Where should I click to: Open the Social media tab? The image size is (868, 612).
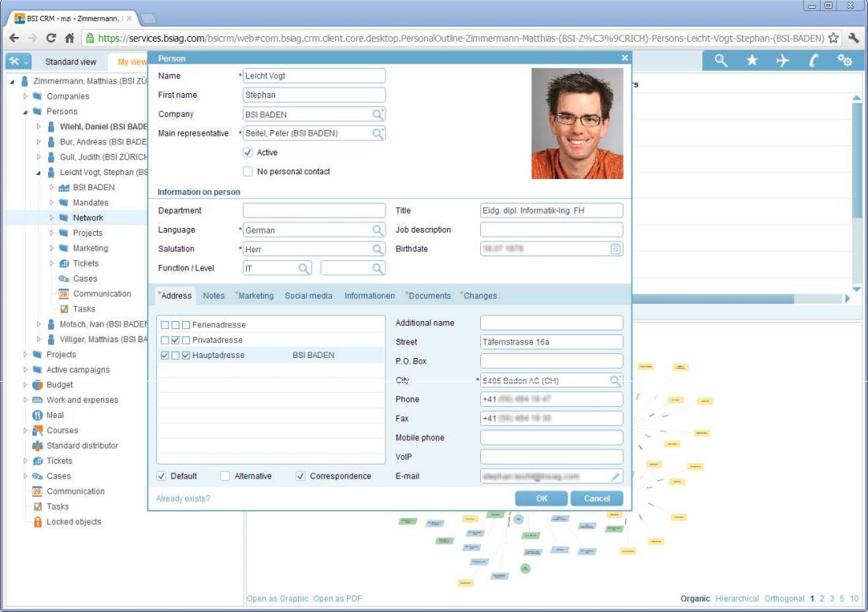(308, 296)
